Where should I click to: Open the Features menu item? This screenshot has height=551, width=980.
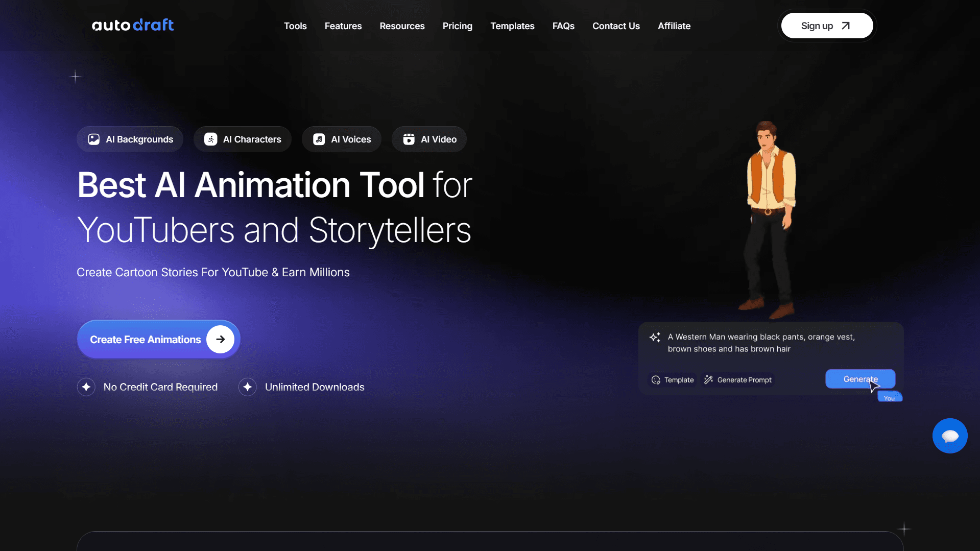click(343, 26)
